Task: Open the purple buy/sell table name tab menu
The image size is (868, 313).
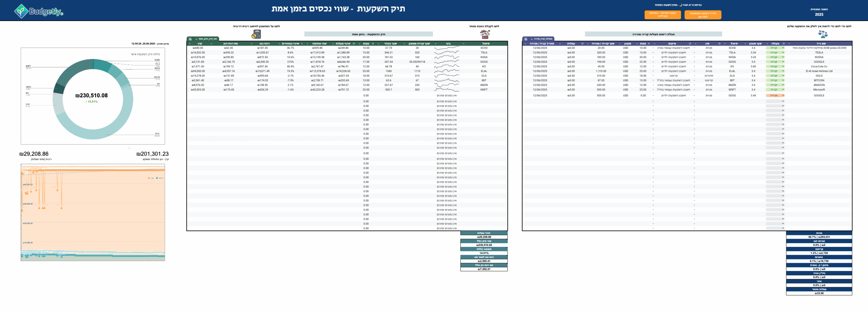Action: click(532, 39)
